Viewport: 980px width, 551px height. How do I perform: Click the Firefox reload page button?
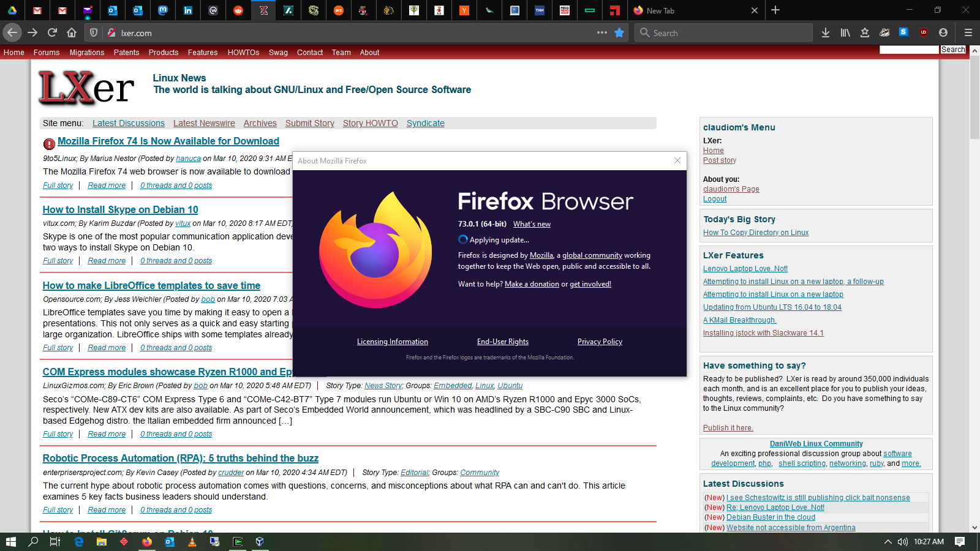52,32
